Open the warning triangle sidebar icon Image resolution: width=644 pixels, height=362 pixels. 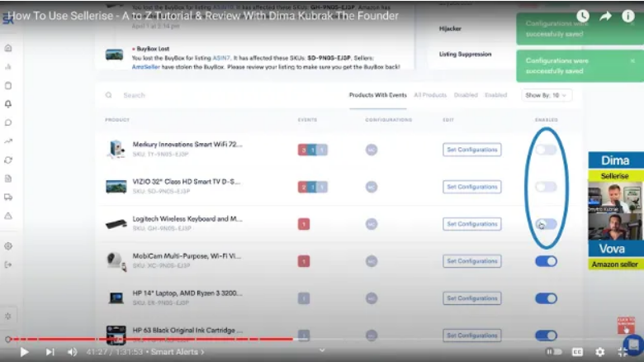(x=8, y=216)
